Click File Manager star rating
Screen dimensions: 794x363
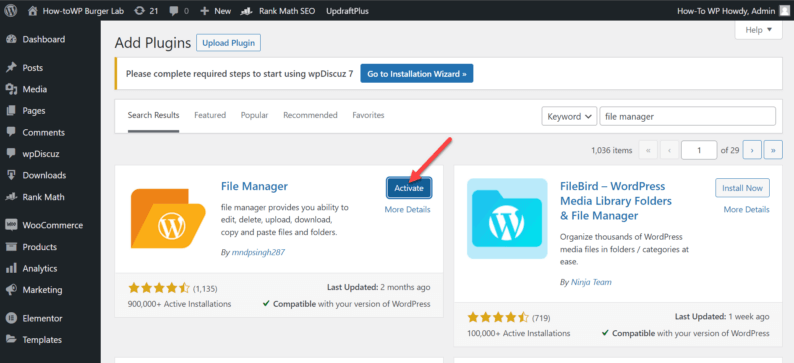pyautogui.click(x=159, y=289)
